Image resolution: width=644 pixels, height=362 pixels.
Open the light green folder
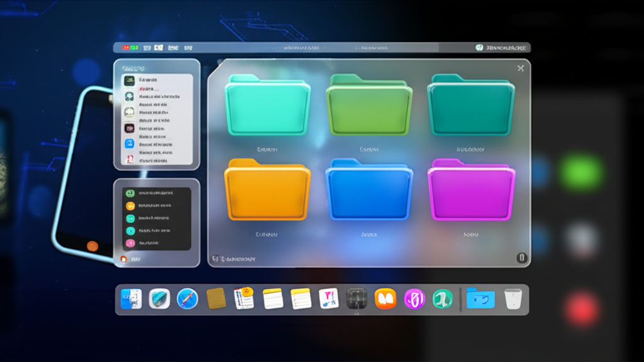pos(369,105)
